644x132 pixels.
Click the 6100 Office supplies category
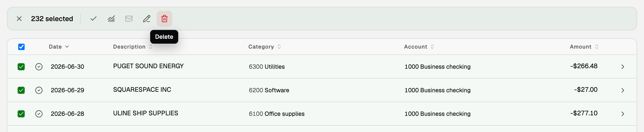coord(276,114)
